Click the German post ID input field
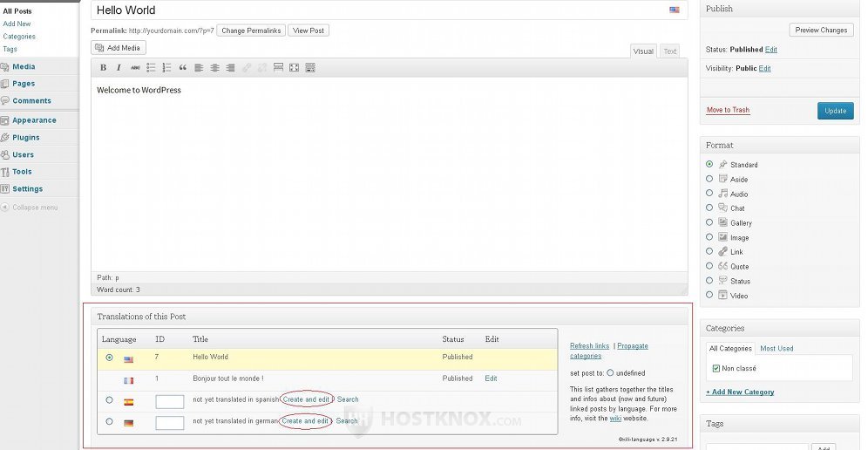This screenshot has width=868, height=450. coord(169,423)
